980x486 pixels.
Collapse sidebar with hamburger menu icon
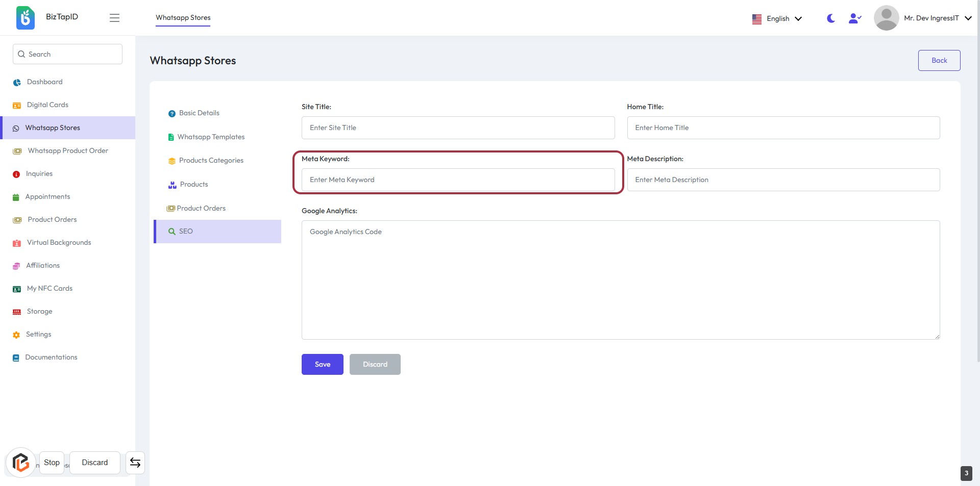[x=114, y=18]
